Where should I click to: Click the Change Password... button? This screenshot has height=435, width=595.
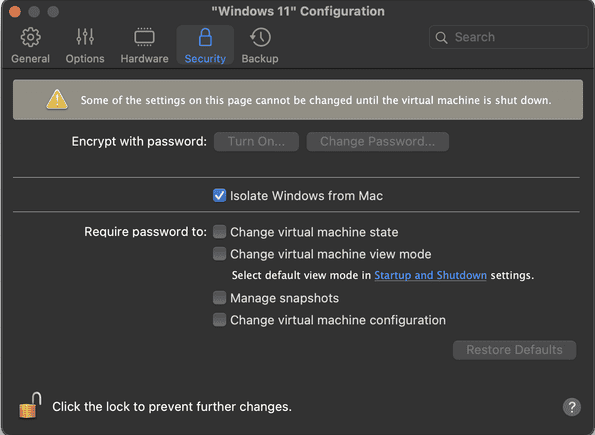click(378, 142)
